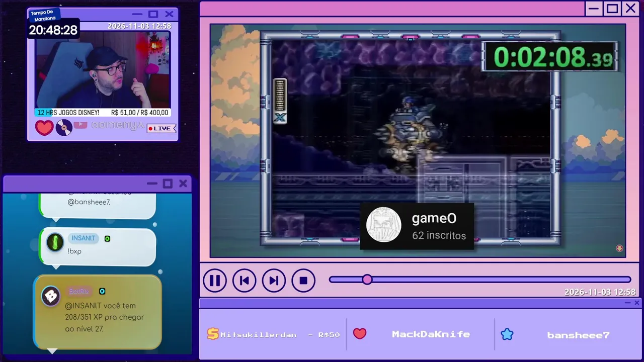Close the chat window
Viewport: 644px width, 362px height.
[183, 184]
